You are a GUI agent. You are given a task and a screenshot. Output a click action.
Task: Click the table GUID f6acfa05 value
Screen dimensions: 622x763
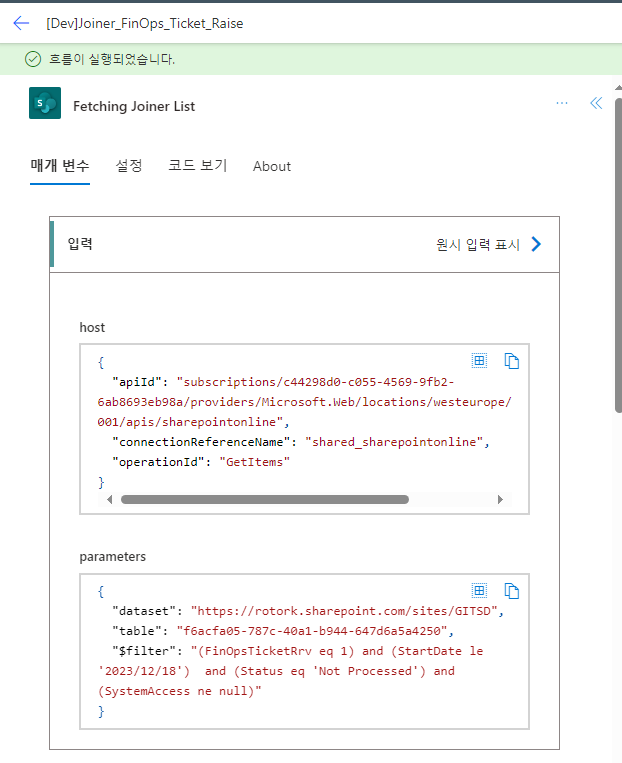(311, 631)
